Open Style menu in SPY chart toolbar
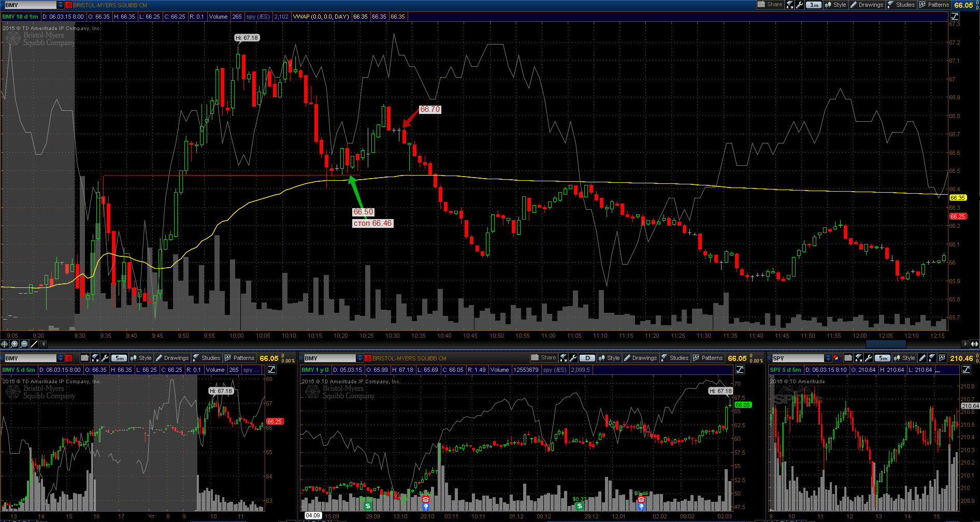This screenshot has width=980, height=522. pyautogui.click(x=904, y=358)
